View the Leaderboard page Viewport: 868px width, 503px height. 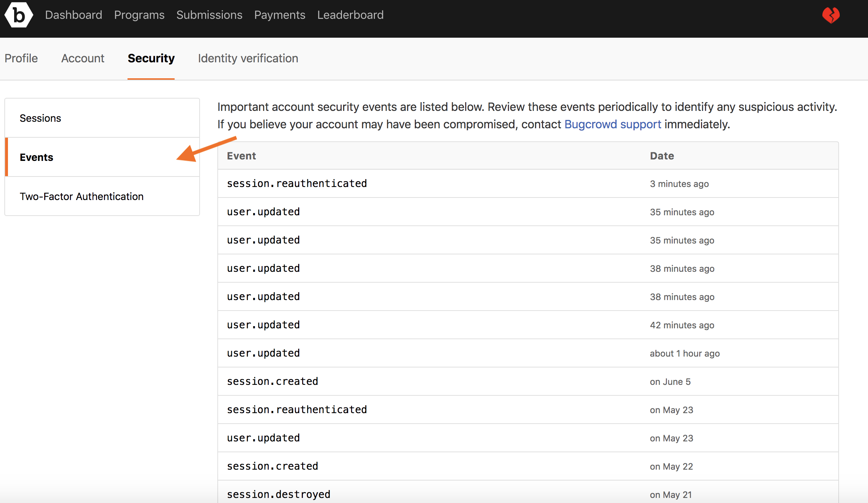click(x=350, y=15)
